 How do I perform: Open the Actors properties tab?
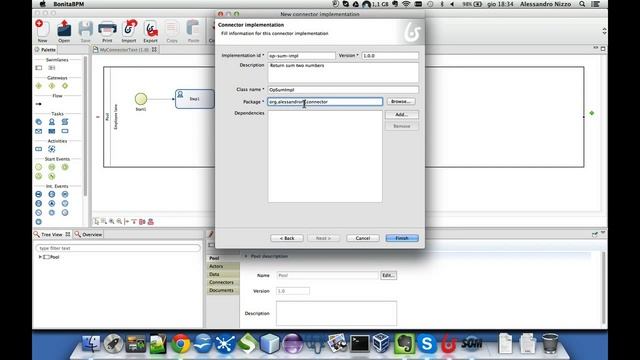[222, 266]
